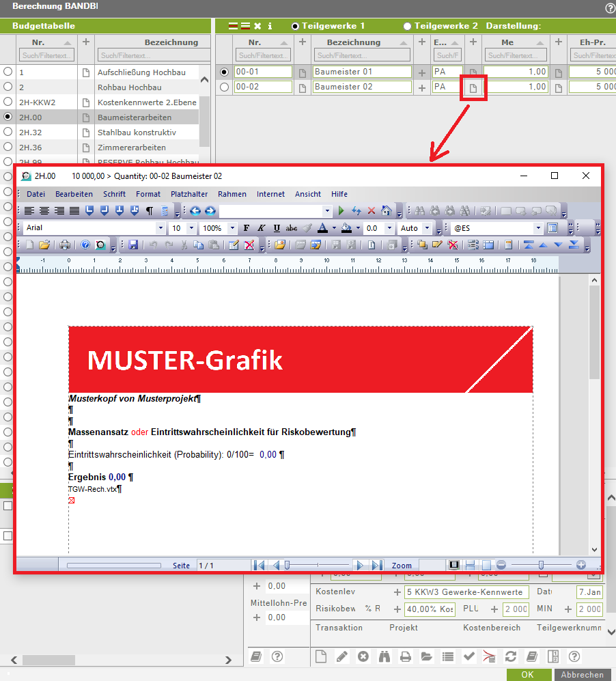Click the binoculars icon in bottom toolbar
This screenshot has width=616, height=681.
pos(384,656)
